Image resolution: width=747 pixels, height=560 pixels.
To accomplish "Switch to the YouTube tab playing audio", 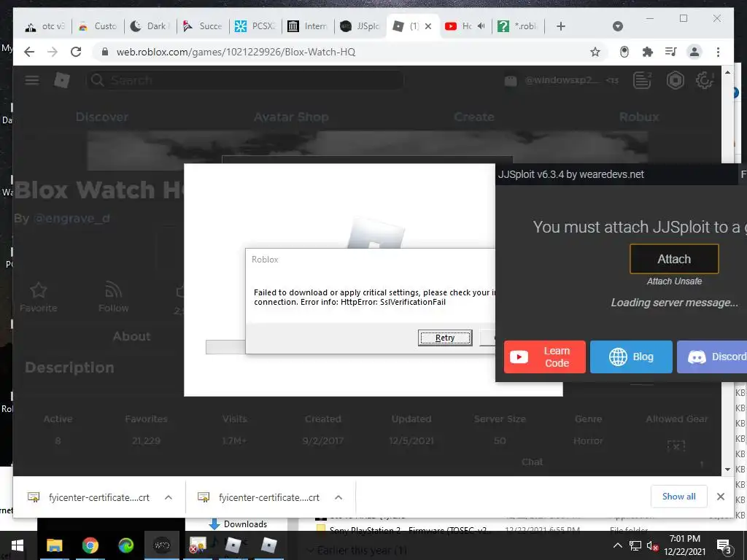I will (465, 26).
